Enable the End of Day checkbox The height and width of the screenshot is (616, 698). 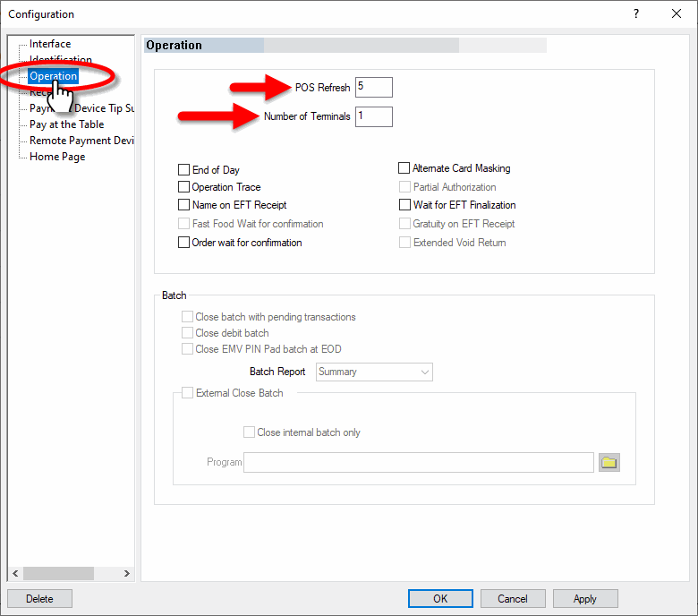183,170
